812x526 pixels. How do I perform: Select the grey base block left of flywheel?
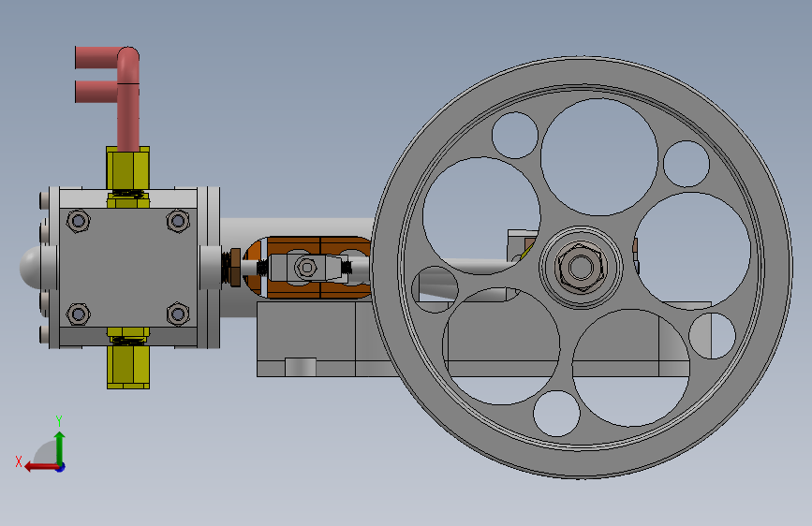tap(305, 331)
